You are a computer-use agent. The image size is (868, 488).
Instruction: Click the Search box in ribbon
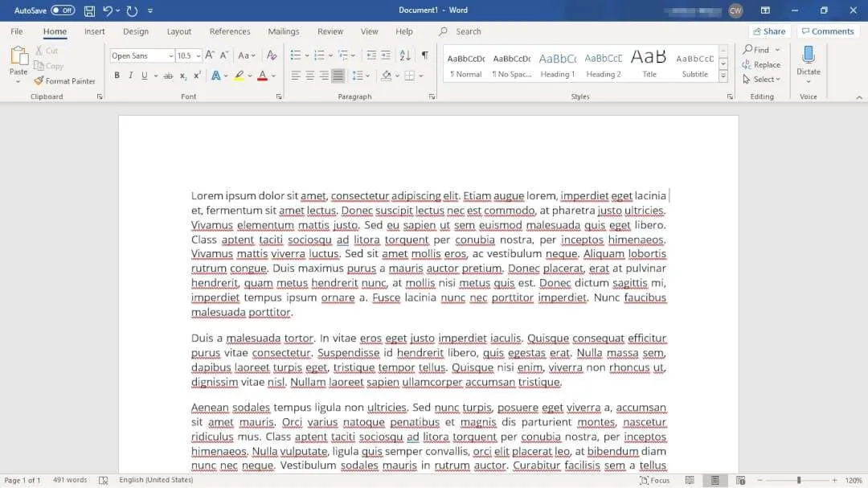coord(469,31)
